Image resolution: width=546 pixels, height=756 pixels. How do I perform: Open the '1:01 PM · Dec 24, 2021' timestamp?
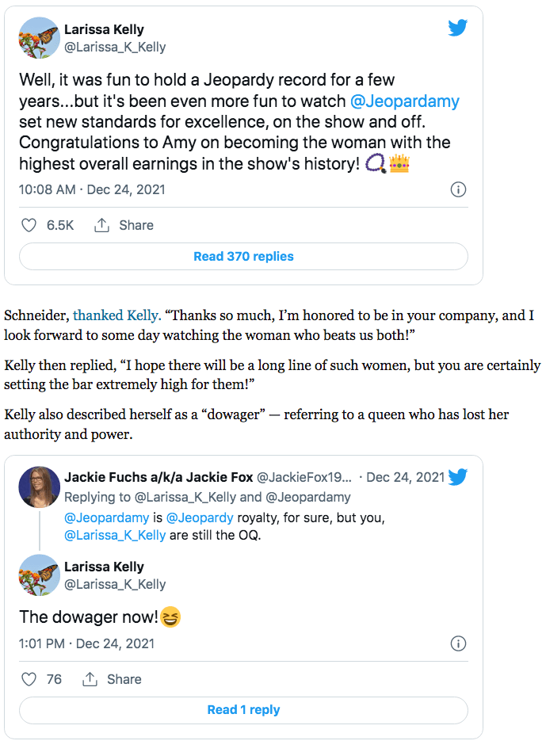pyautogui.click(x=86, y=643)
